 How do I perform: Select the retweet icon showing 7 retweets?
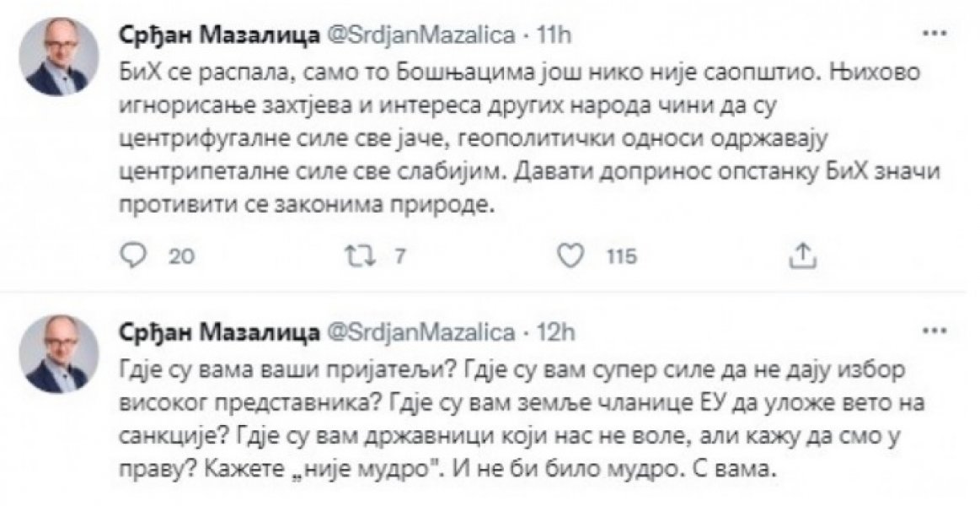tap(361, 251)
